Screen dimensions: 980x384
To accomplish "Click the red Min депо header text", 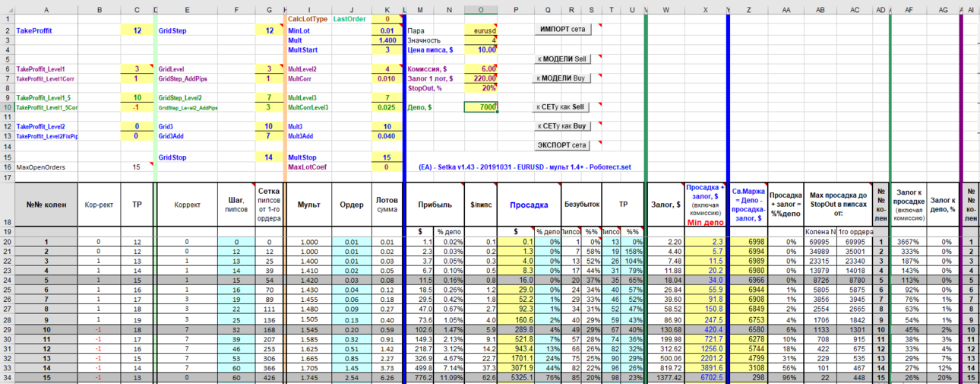I will tap(705, 222).
